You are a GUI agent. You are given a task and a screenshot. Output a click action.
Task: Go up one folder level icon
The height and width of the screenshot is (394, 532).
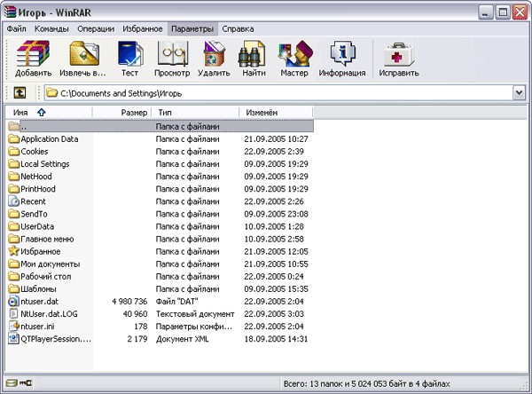point(20,92)
